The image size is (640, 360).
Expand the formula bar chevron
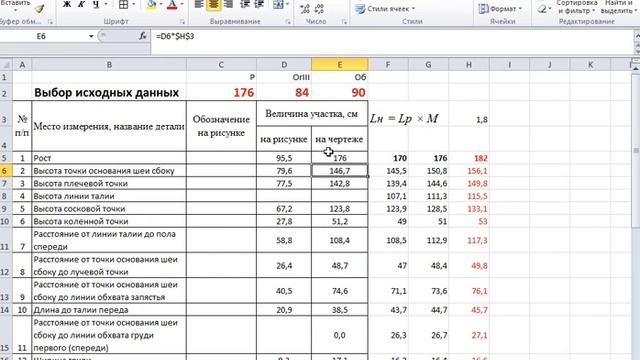(636, 36)
